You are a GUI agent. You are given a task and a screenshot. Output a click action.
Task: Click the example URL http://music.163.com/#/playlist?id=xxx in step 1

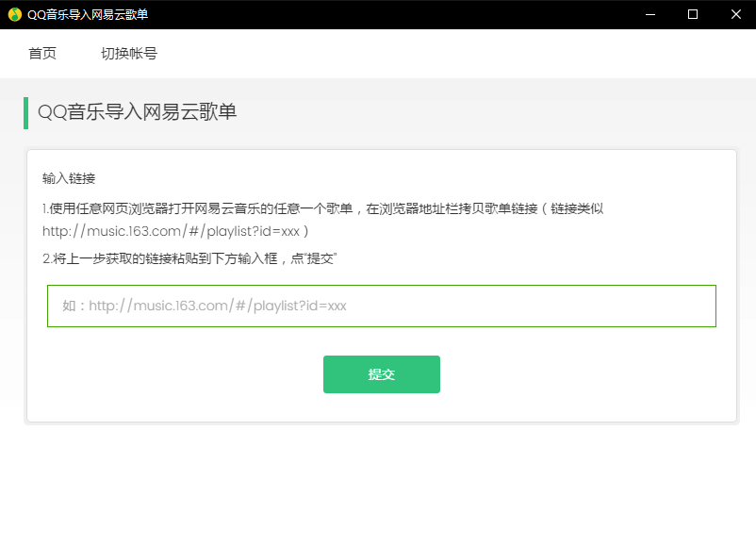click(172, 232)
